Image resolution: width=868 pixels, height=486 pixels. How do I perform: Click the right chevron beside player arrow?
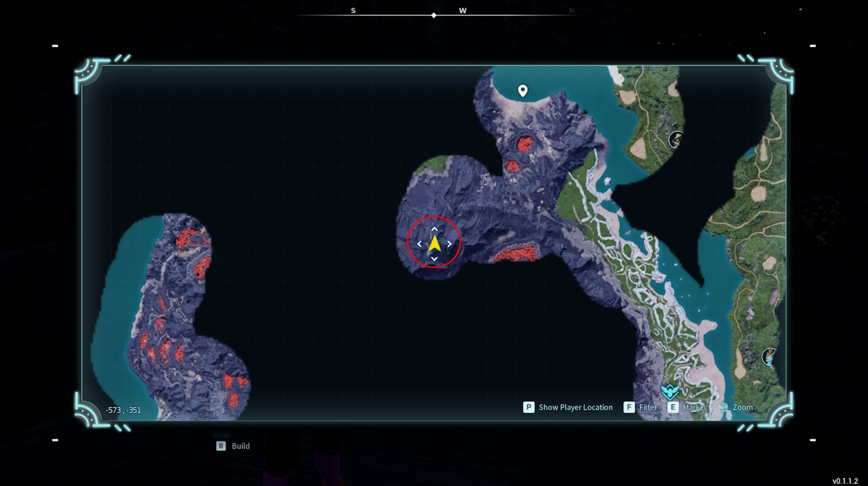point(450,244)
